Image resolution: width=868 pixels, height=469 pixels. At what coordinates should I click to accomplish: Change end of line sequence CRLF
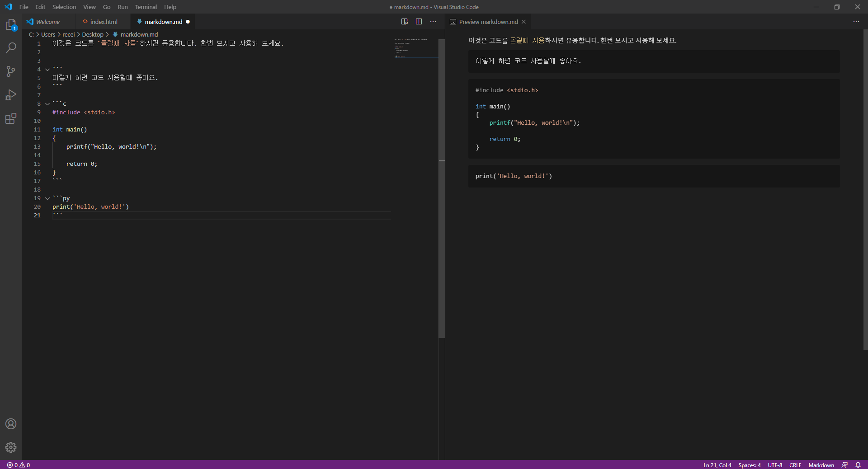(795, 465)
